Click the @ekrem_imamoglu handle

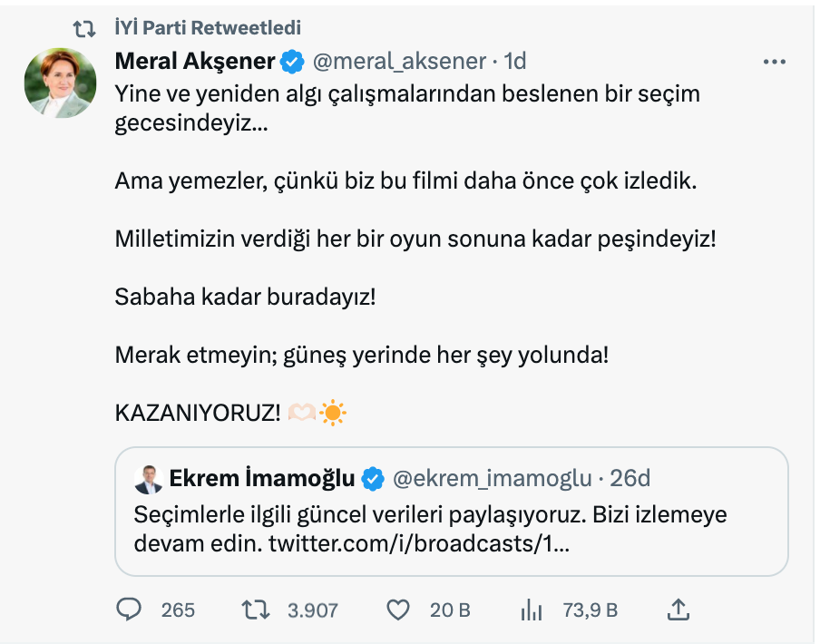click(x=490, y=478)
